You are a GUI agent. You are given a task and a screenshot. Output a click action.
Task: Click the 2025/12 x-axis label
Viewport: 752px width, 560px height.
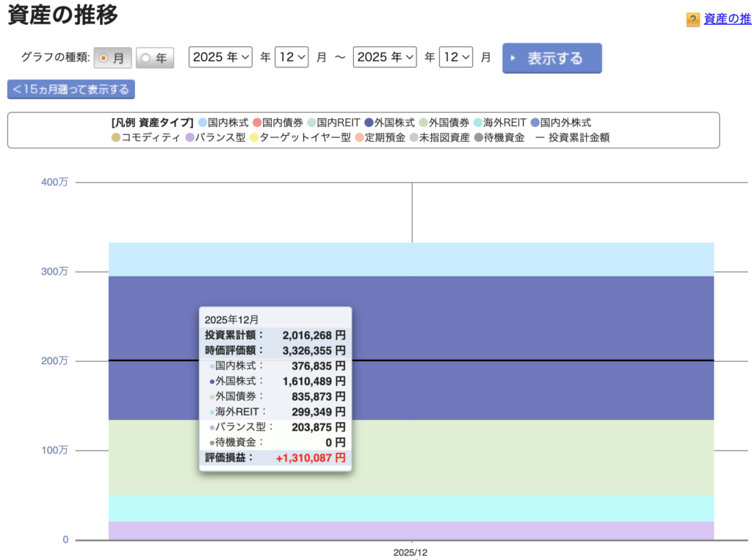click(411, 552)
